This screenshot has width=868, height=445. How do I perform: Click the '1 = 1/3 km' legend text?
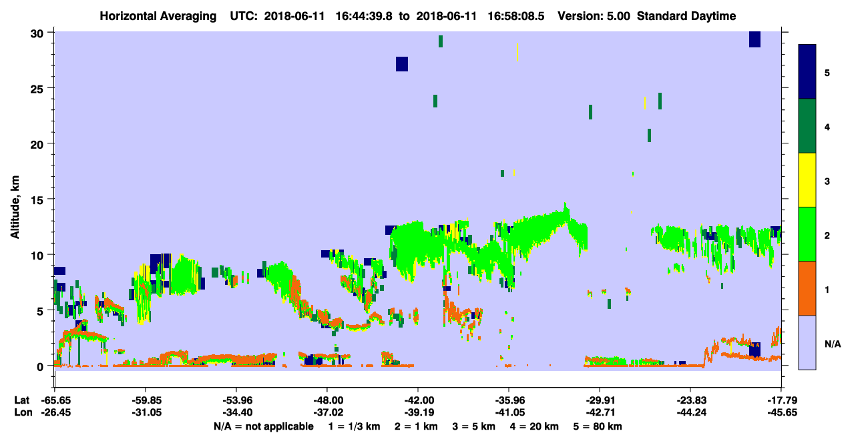coord(355,426)
